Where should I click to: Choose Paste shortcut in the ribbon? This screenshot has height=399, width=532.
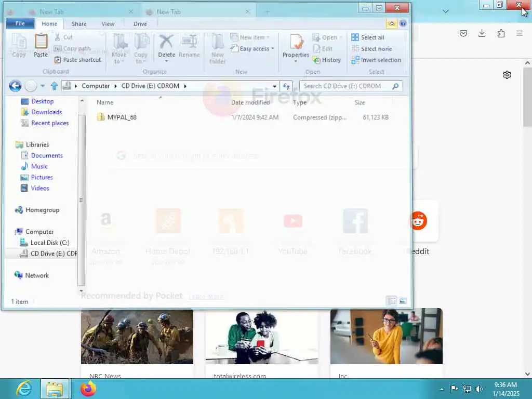78,60
